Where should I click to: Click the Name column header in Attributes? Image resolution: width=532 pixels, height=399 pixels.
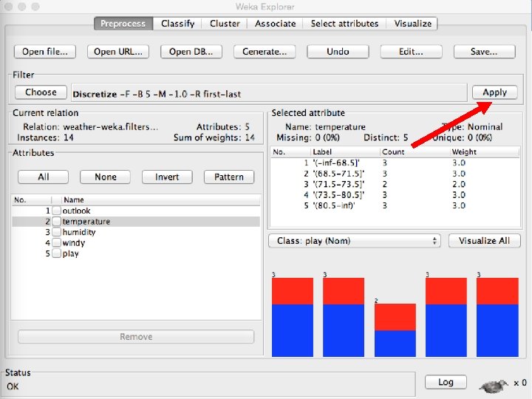tap(161, 199)
